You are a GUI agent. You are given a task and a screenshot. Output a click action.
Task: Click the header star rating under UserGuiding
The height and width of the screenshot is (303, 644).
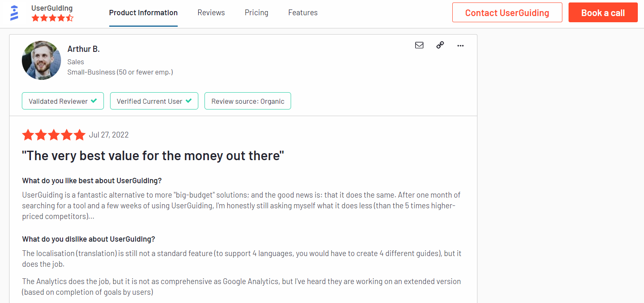click(52, 18)
